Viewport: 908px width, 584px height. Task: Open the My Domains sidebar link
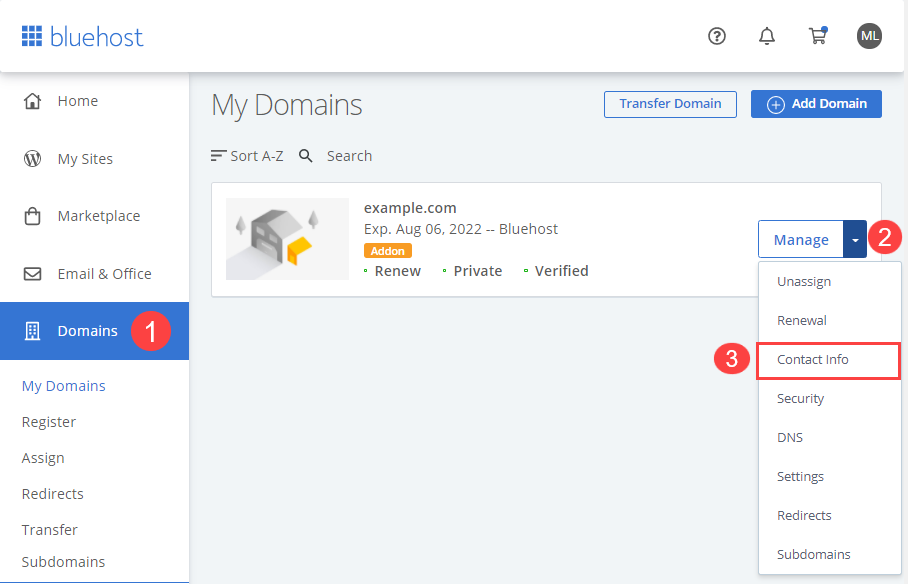(64, 386)
